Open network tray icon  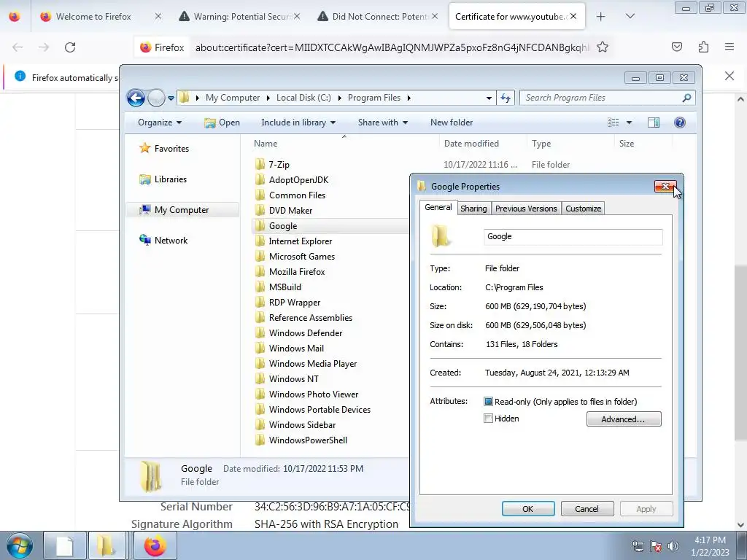(638, 545)
